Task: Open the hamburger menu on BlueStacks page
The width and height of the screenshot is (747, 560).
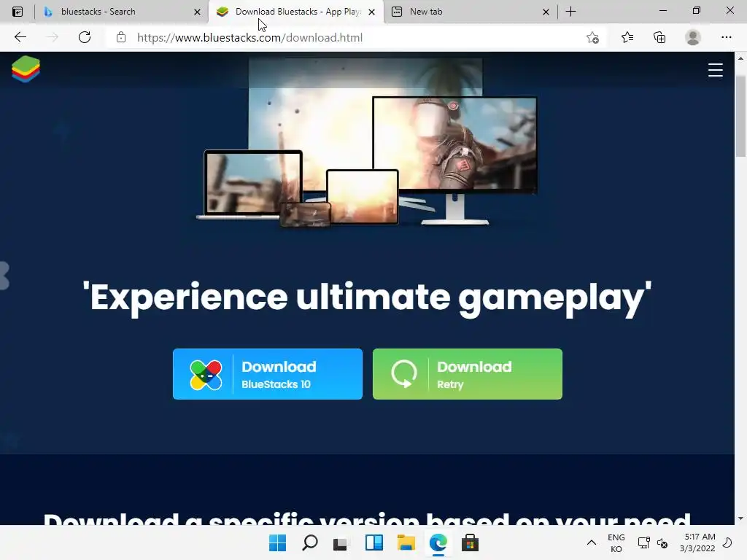Action: (x=715, y=70)
